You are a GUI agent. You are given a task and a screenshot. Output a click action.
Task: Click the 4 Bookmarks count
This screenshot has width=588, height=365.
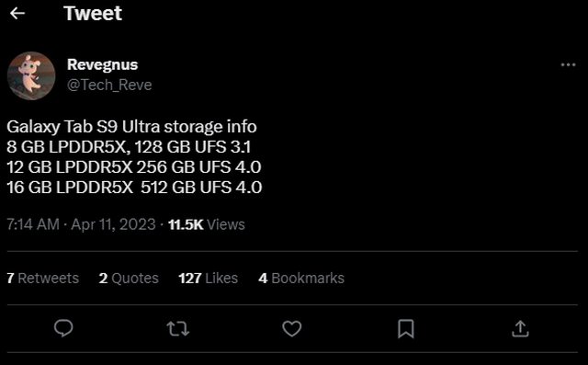301,278
